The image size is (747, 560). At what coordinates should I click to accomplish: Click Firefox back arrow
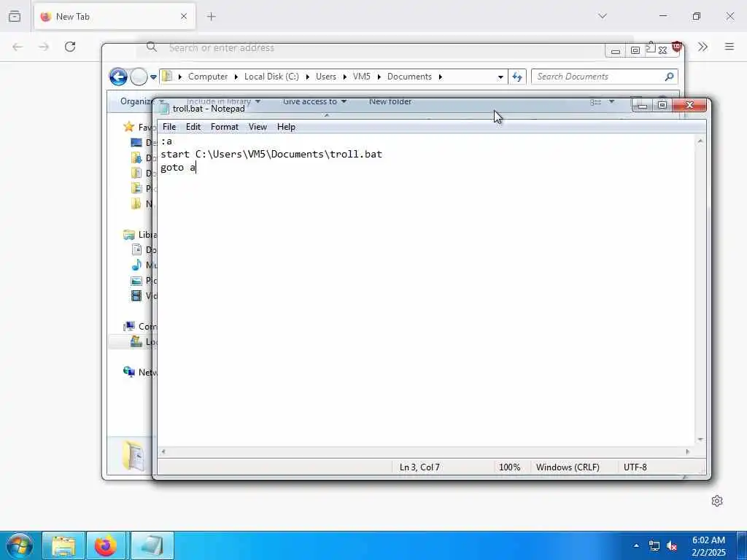click(18, 47)
